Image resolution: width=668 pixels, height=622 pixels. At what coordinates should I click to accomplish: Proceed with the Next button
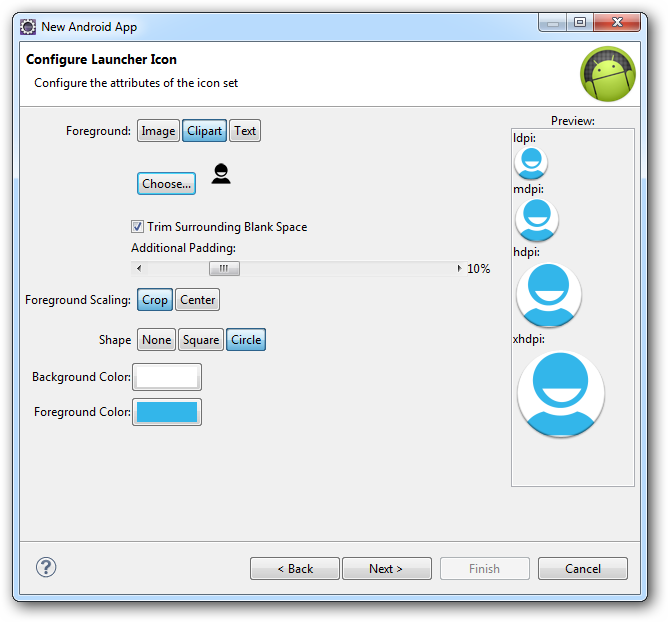pos(387,568)
